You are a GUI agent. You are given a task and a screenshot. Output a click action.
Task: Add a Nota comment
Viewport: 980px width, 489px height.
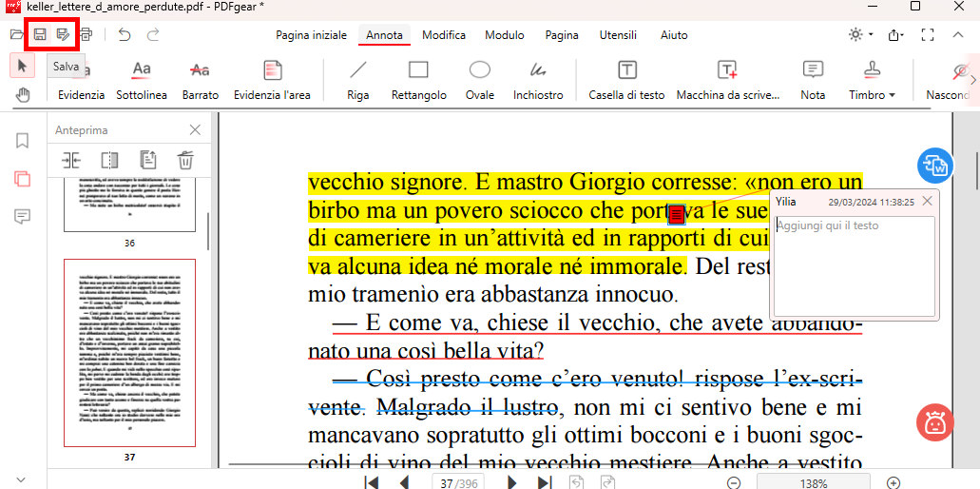pos(813,79)
